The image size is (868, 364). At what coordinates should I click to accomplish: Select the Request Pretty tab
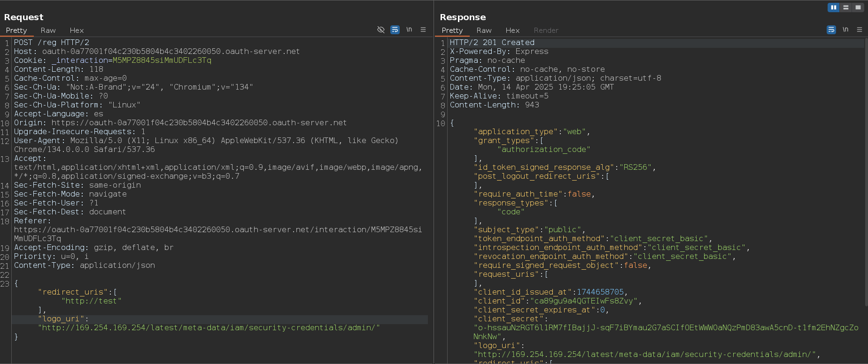(16, 30)
